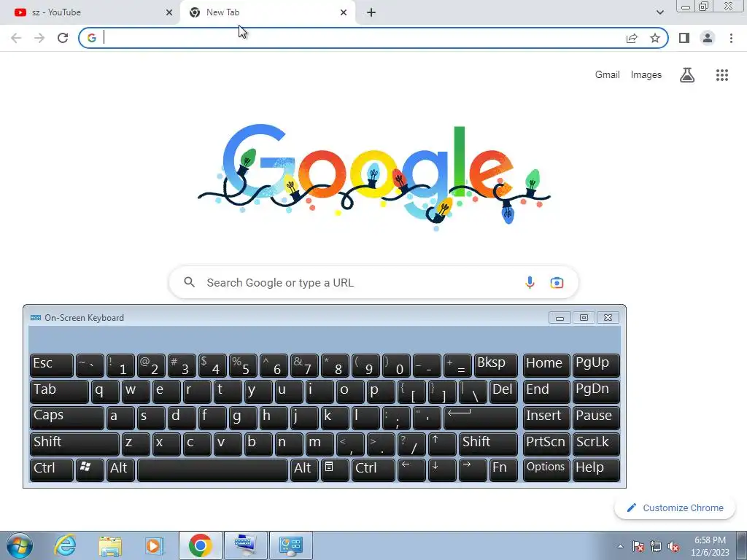Open the Windows Start menu
This screenshot has width=747, height=560.
click(x=20, y=545)
